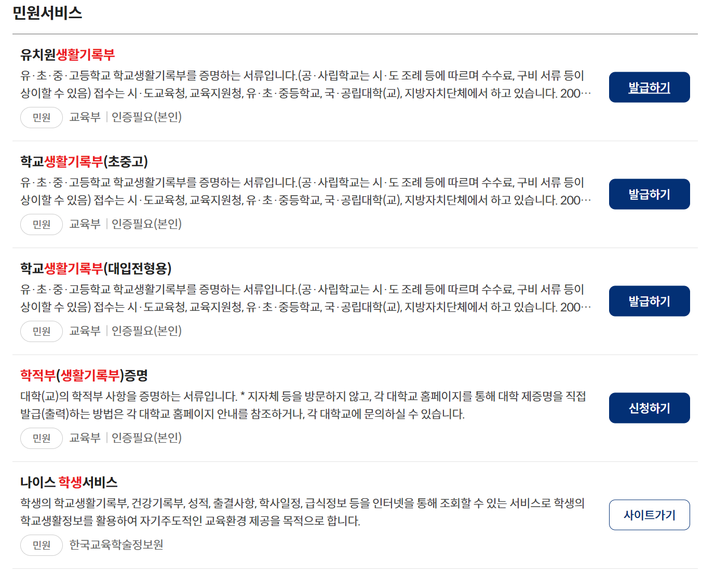Click 사이트가기 for 나이스 학생서비스
This screenshot has width=728, height=573.
click(x=649, y=514)
